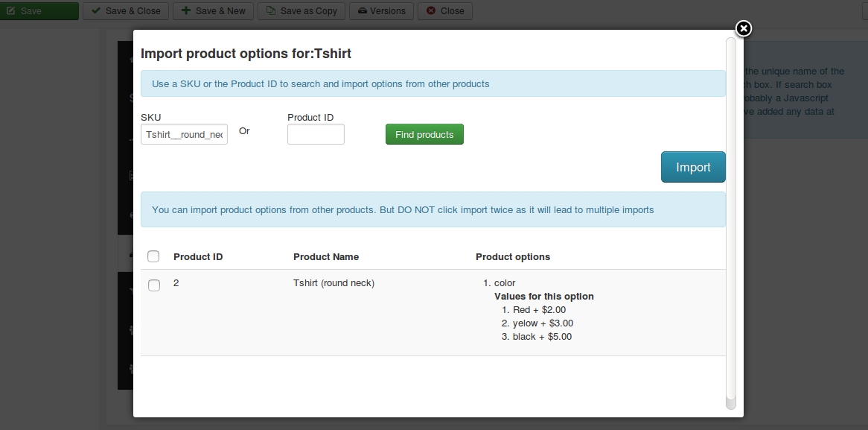Click Save & New with plus icon
The height and width of the screenshot is (430, 868).
point(214,11)
